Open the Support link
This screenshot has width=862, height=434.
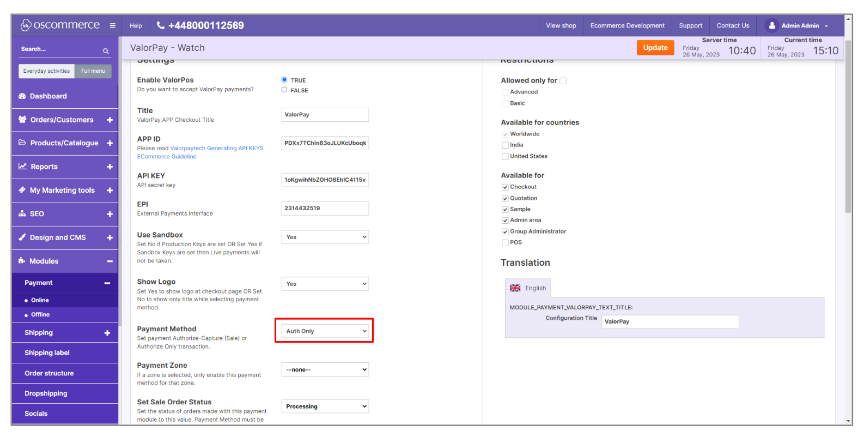tap(690, 25)
